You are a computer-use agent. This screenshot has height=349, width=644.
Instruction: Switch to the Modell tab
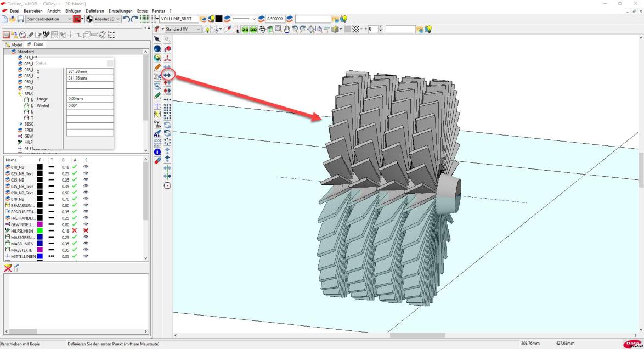(15, 44)
